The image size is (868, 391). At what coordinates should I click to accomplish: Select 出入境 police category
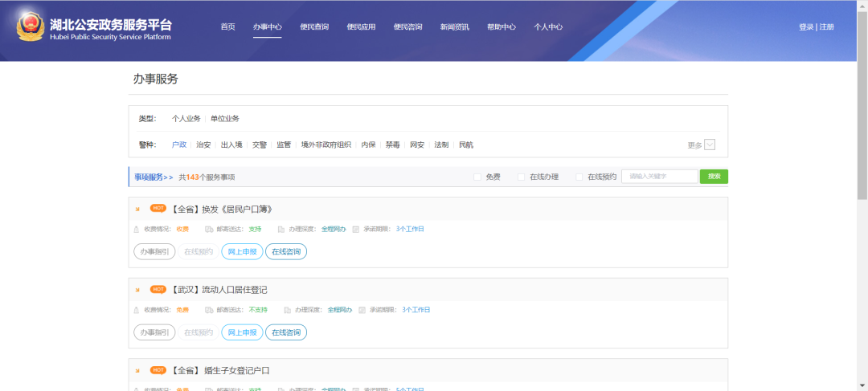pyautogui.click(x=231, y=145)
